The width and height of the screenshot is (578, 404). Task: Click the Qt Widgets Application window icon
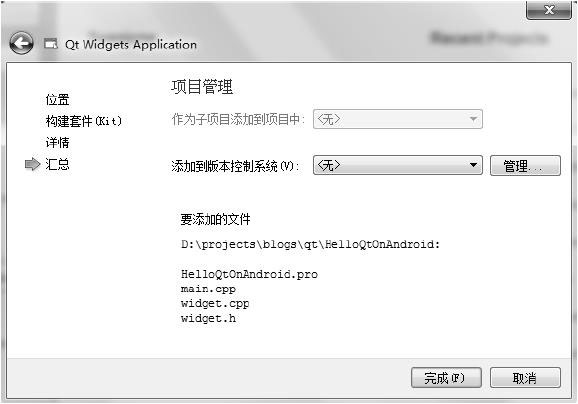(51, 44)
